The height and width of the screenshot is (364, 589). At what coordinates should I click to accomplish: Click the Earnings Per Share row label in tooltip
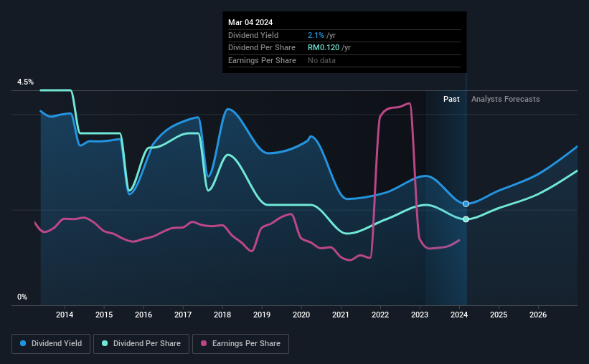coord(262,60)
